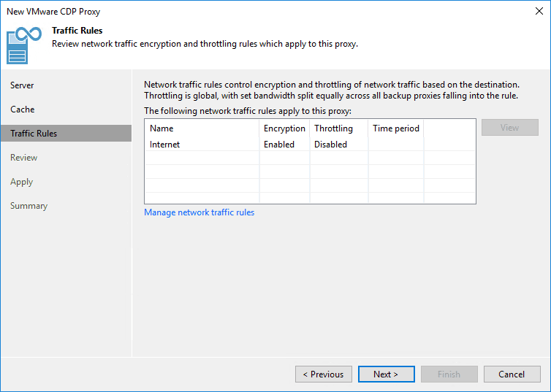Click the Enabled encryption cell for Internet
The image size is (551, 392).
click(279, 145)
